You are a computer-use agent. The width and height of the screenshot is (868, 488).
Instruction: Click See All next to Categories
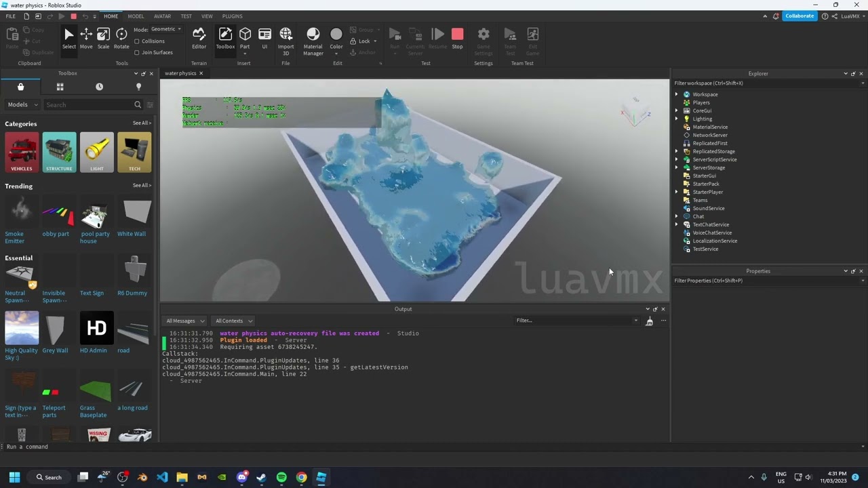click(142, 123)
